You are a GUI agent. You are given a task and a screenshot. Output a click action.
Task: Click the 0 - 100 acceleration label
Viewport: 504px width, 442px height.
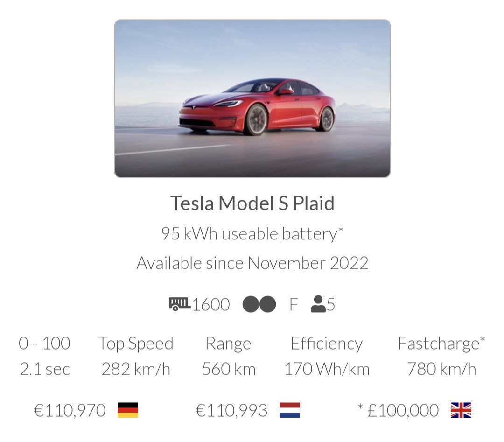pyautogui.click(x=44, y=344)
